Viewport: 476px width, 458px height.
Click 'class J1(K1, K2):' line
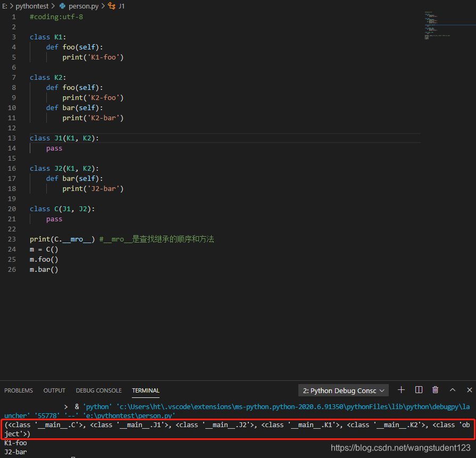[64, 138]
